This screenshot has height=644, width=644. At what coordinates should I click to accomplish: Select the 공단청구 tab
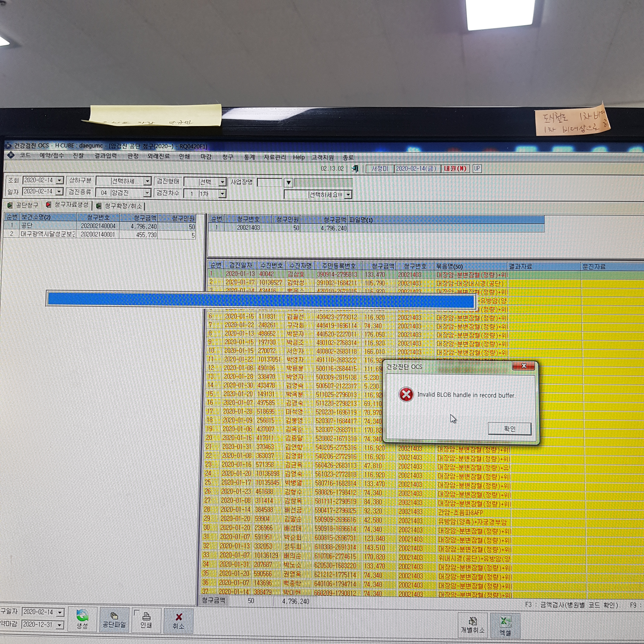23,205
